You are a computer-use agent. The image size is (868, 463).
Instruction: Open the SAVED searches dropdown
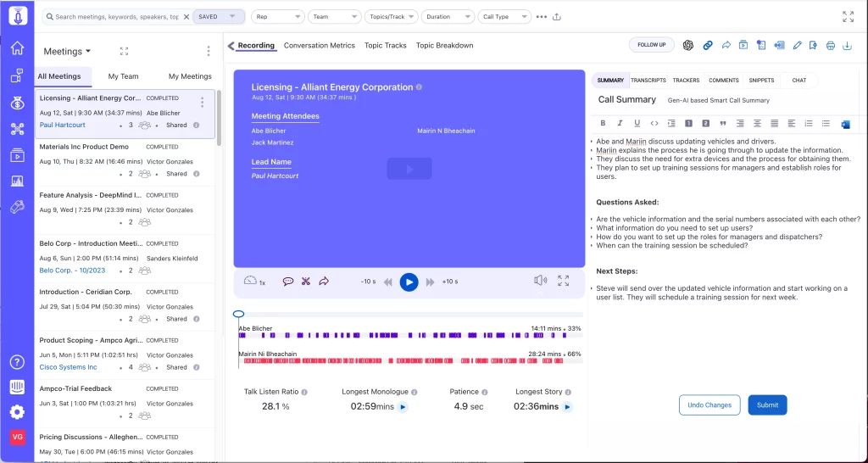coord(219,17)
